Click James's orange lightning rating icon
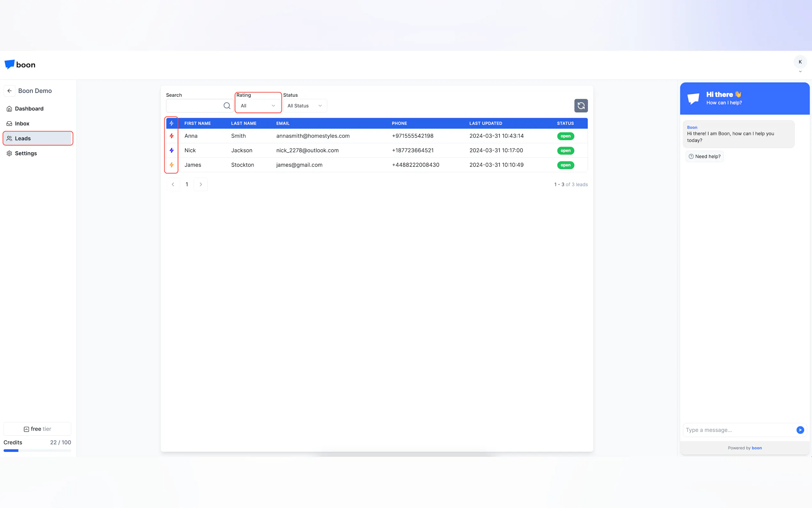 [172, 165]
